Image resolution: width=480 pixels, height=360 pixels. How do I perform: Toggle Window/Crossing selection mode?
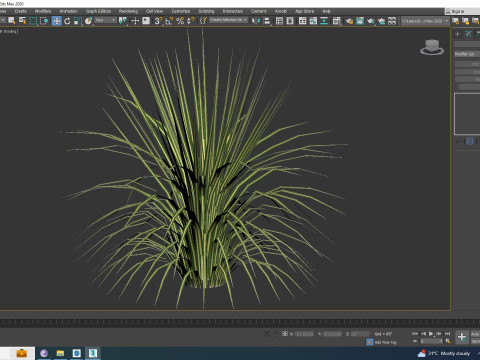pyautogui.click(x=44, y=21)
